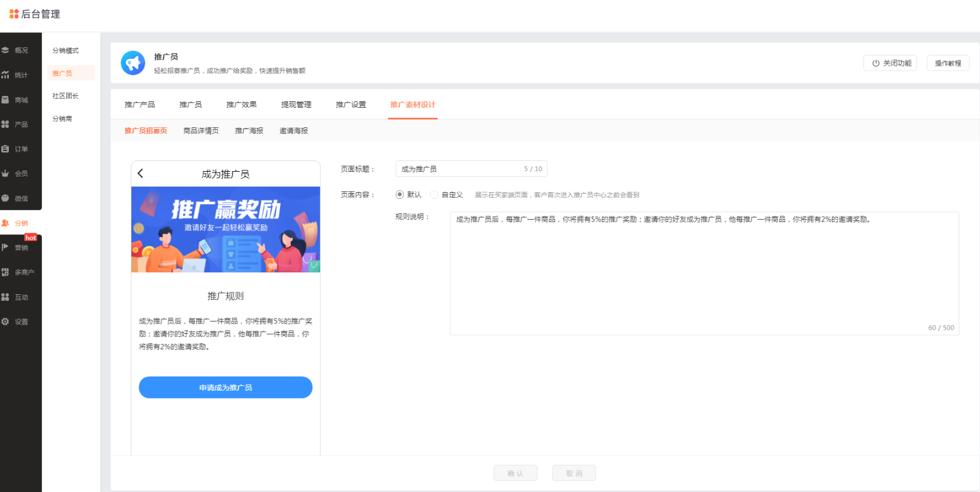Image resolution: width=980 pixels, height=492 pixels.
Task: Click the 操作教程 button
Action: pyautogui.click(x=948, y=63)
